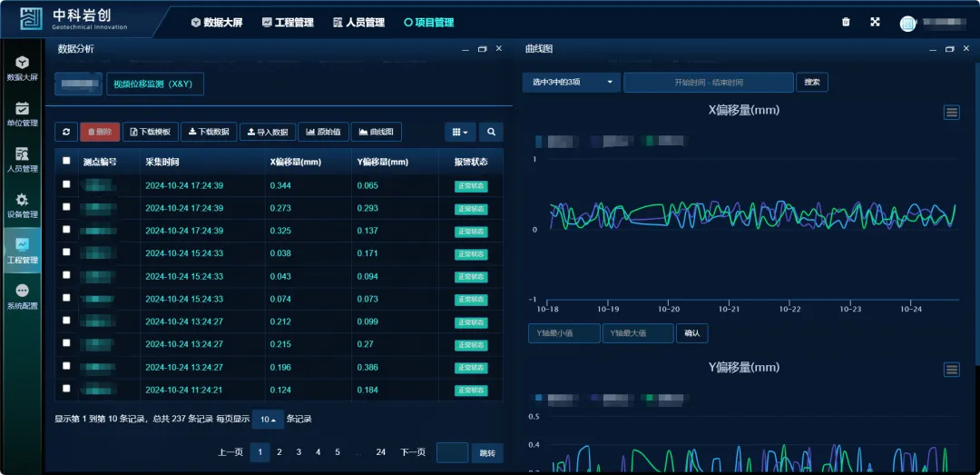Click the magnifier search icon above the table
Viewport: 980px width, 475px height.
tap(491, 132)
